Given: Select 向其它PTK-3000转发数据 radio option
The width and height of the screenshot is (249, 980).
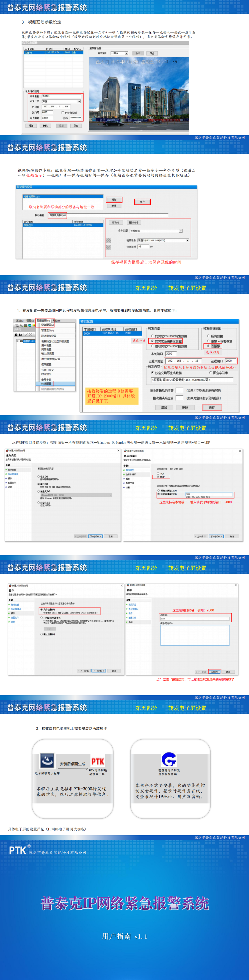Looking at the screenshot, I should point(152,336).
